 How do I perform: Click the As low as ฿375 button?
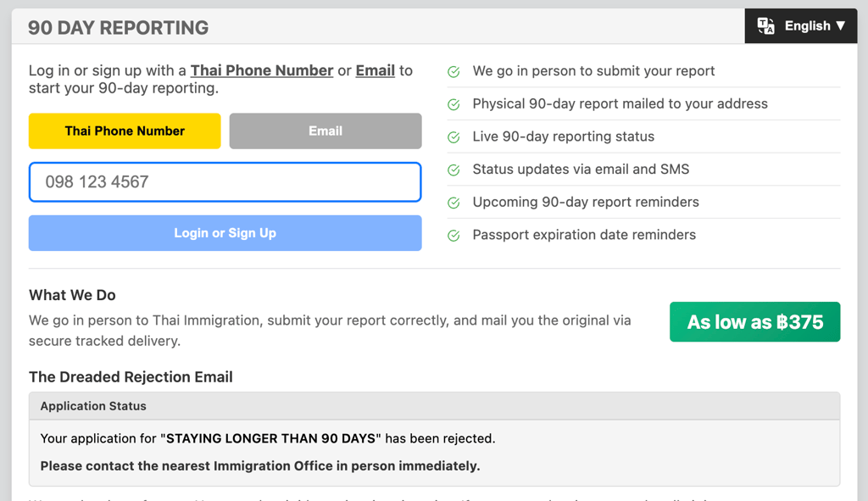(x=754, y=322)
